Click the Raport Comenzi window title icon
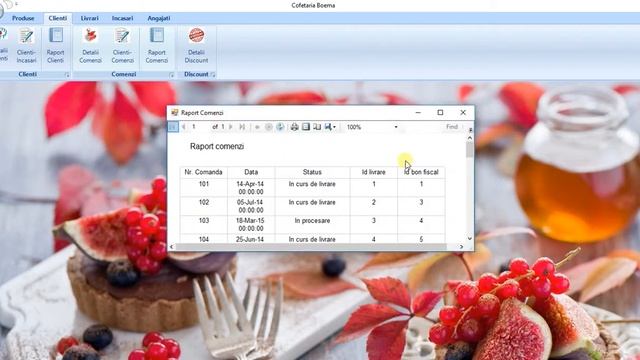Screen dimensions: 640x360 pos(175,113)
